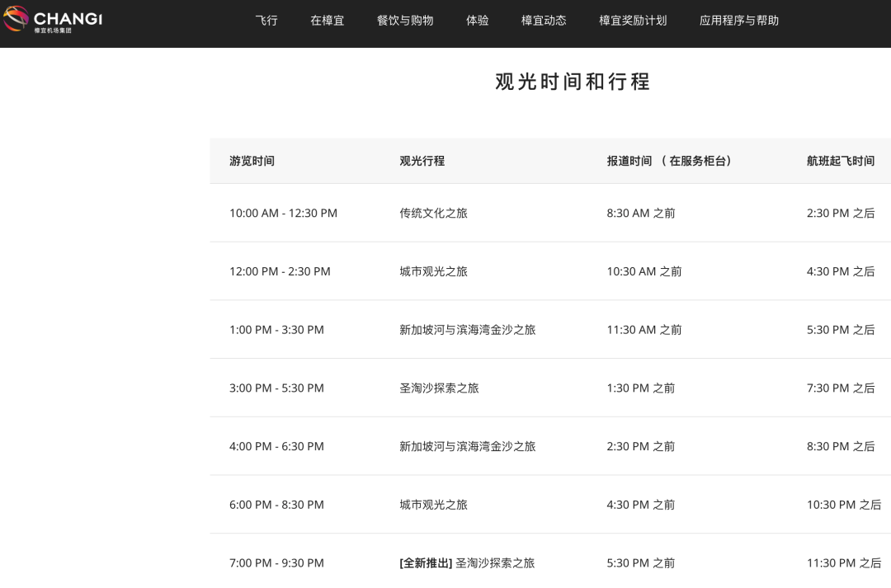Click the 11:30 PM 之后 departure time
Screen dimensions: 891x588
point(845,563)
